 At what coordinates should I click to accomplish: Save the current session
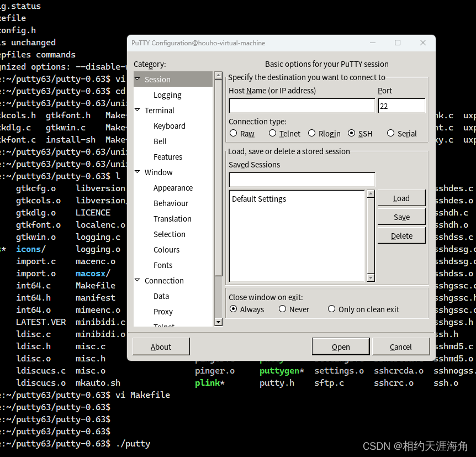(x=401, y=217)
